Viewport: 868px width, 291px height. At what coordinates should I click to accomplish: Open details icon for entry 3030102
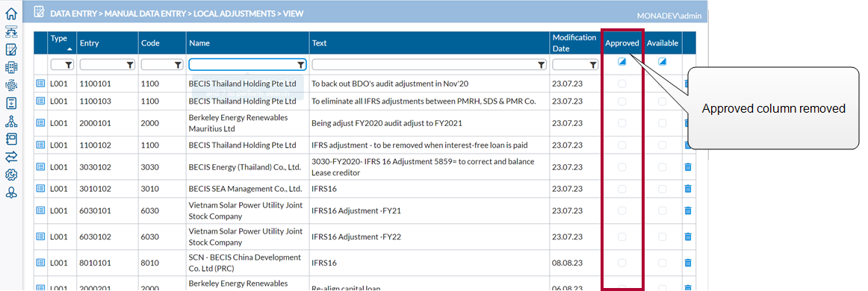[40, 166]
